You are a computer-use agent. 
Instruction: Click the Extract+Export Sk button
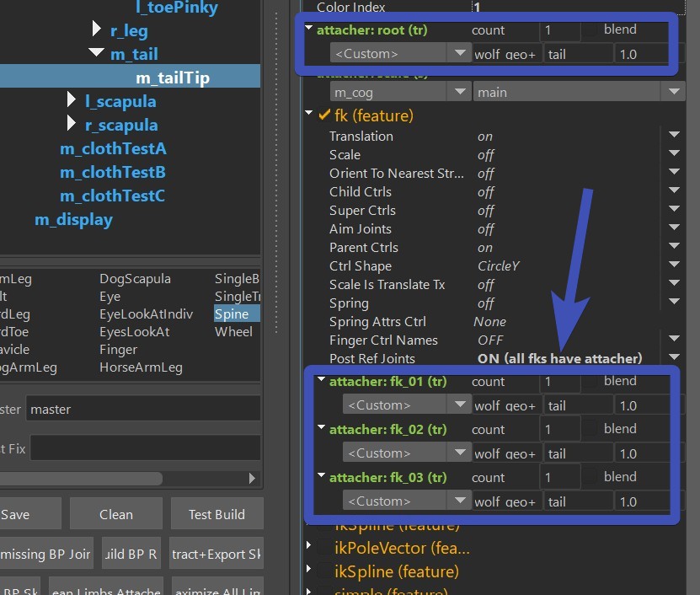coord(216,554)
